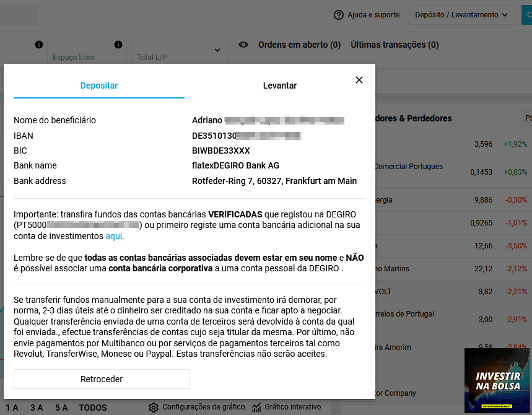The height and width of the screenshot is (415, 532).
Task: Click the info icon right of Espaço Livre
Action: 118,45
